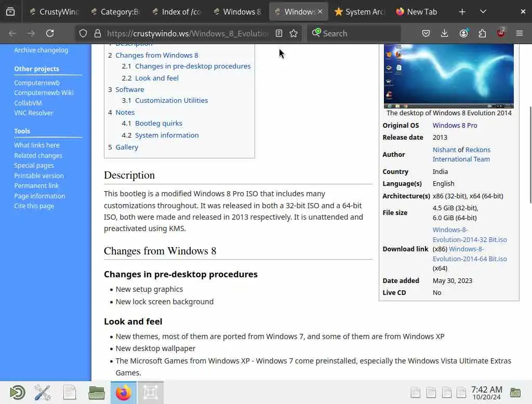
Task: Jump to Bootleg quirks contents entry
Action: [x=158, y=123]
